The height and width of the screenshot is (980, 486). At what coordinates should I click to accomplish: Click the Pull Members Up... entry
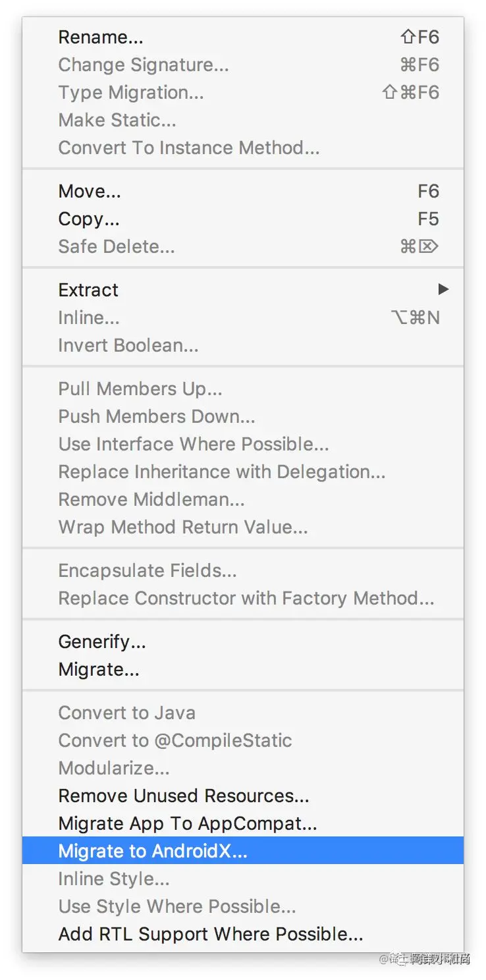(140, 389)
